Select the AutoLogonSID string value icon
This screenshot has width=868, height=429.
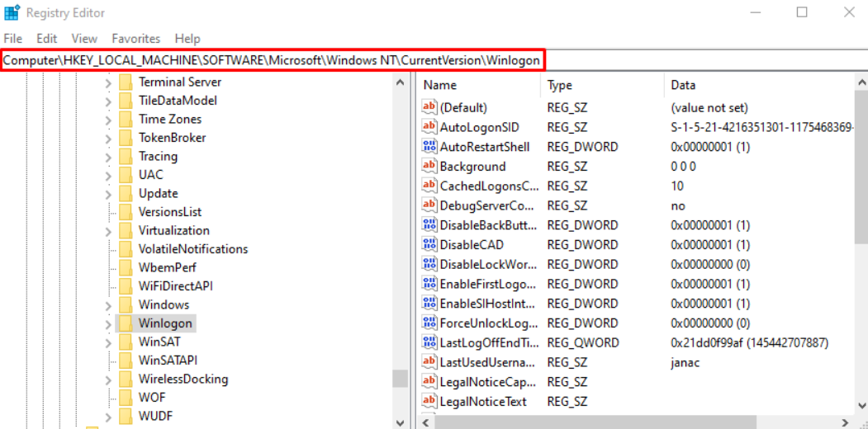[x=429, y=127]
